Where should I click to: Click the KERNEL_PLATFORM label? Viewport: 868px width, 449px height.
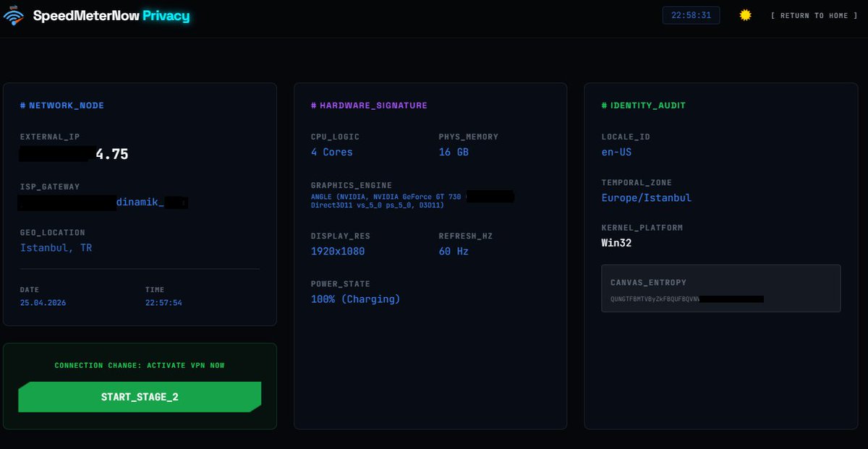[642, 228]
